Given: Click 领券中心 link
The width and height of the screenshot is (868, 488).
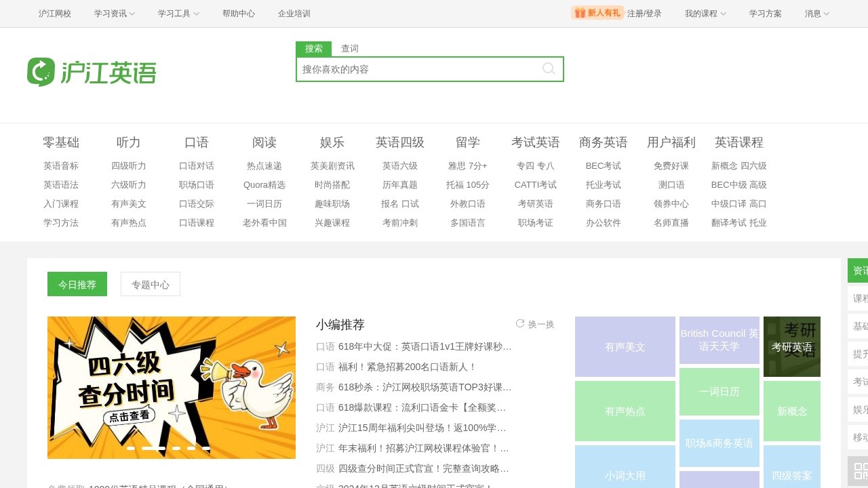Looking at the screenshot, I should click(x=671, y=203).
